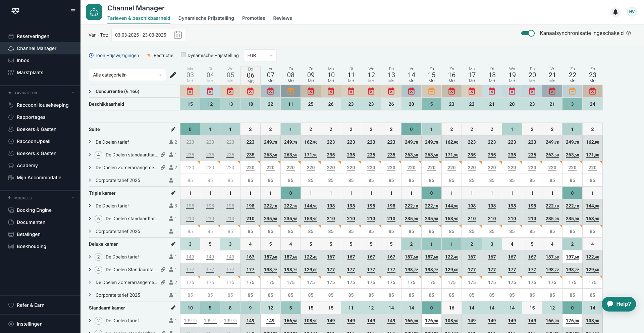Click Standaard kamer availability 0 on 15 Mrt
The width and height of the screenshot is (644, 333).
[x=432, y=308]
